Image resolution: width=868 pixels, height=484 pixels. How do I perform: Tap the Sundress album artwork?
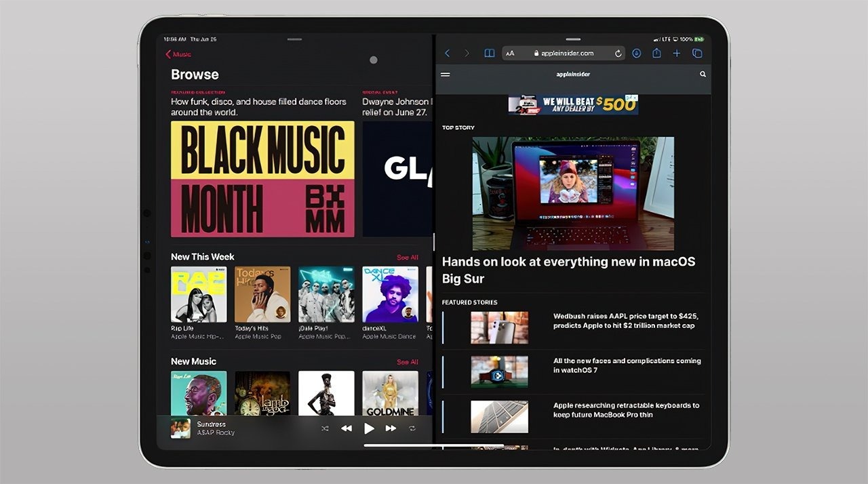pos(180,428)
